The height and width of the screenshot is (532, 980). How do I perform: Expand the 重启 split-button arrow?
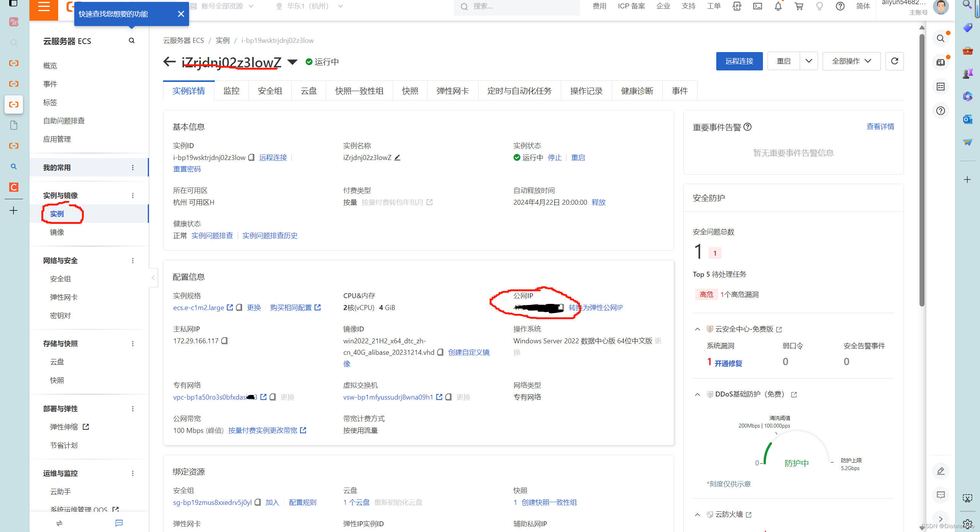click(x=808, y=61)
